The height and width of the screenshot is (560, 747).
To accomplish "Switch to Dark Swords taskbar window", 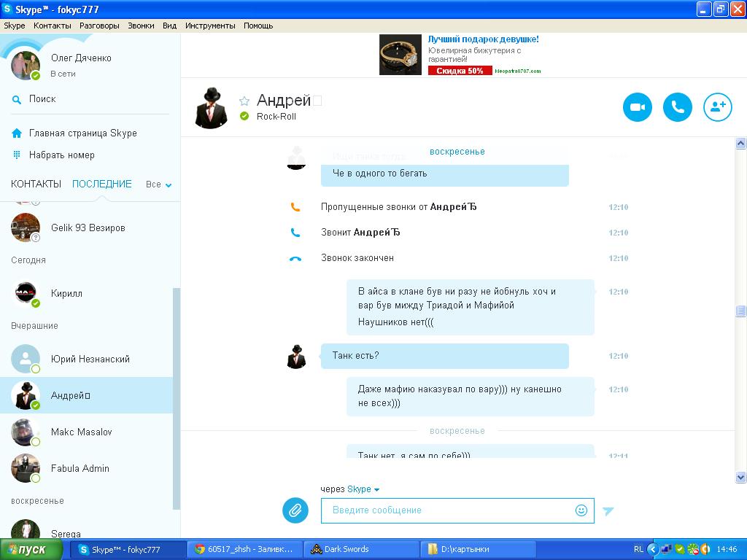I will pos(360,550).
